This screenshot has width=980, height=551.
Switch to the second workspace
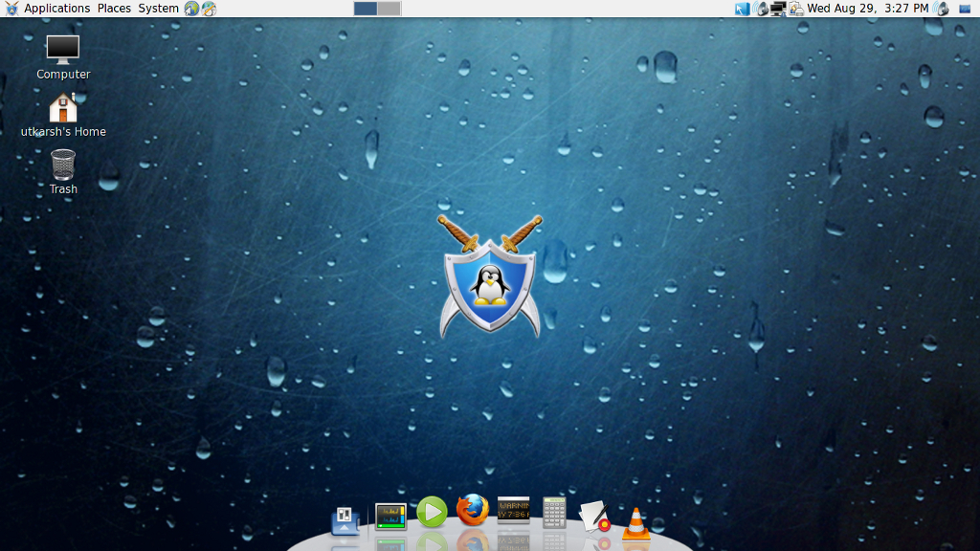(x=389, y=8)
